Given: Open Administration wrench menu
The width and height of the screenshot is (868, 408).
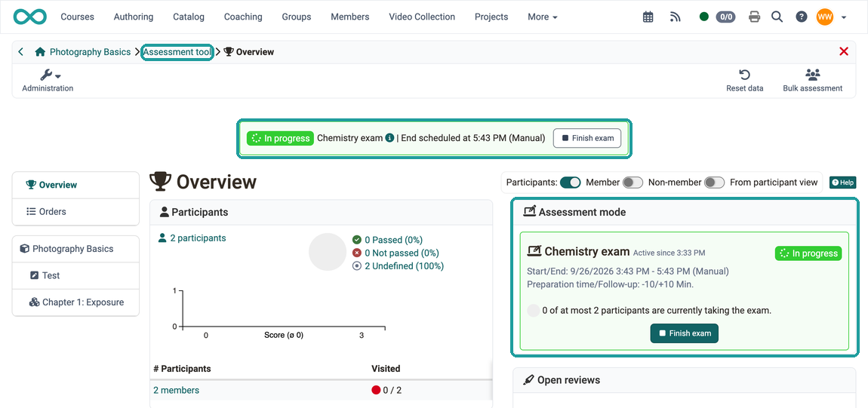Looking at the screenshot, I should pos(48,80).
